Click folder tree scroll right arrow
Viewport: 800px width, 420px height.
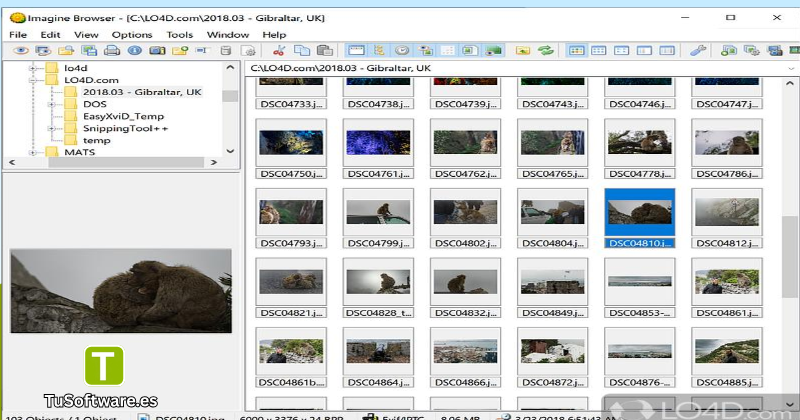point(214,162)
